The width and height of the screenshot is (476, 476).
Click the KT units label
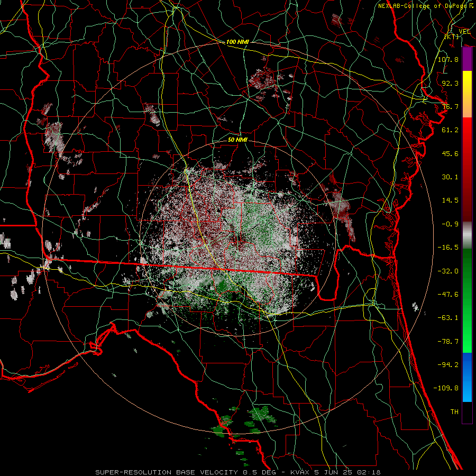[x=452, y=36]
